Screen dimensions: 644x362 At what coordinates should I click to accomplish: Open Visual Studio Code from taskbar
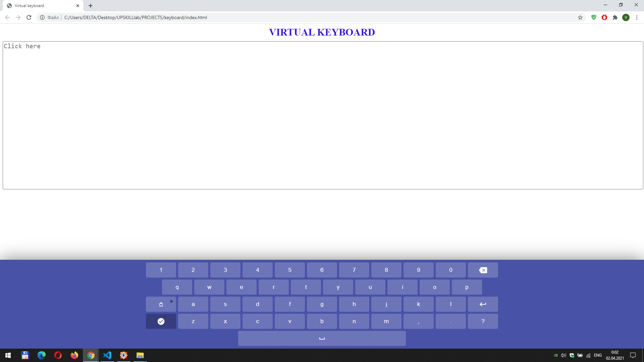pyautogui.click(x=107, y=355)
